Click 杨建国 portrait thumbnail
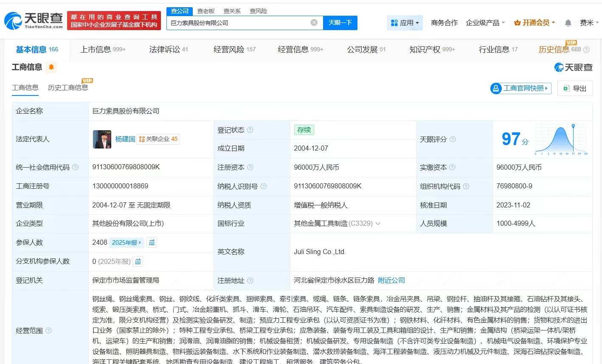Screen dimensions: 602x364 coord(102,139)
